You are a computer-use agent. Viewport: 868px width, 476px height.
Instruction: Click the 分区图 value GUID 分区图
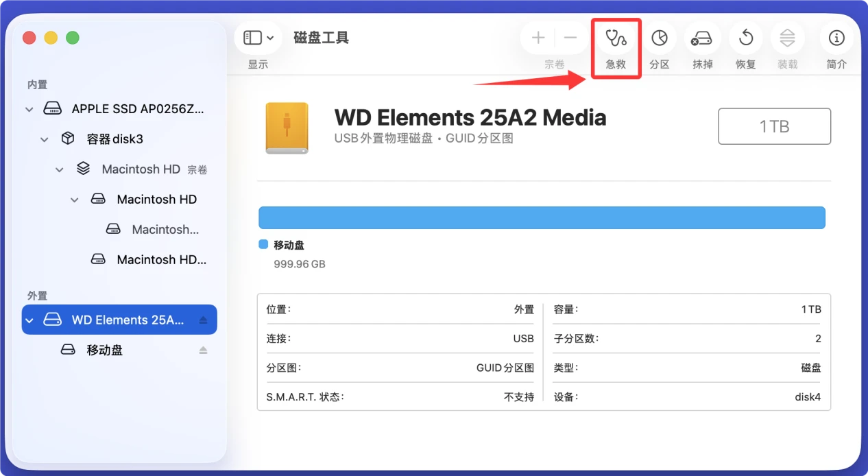point(505,368)
